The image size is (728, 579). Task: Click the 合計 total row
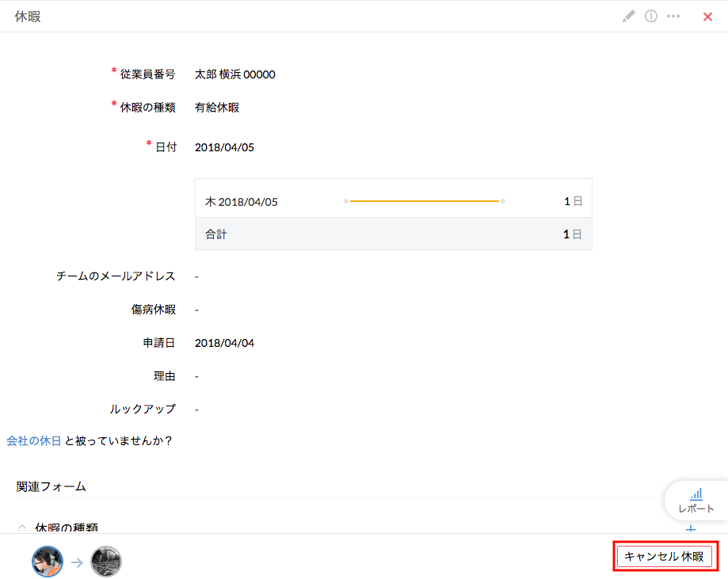[393, 234]
